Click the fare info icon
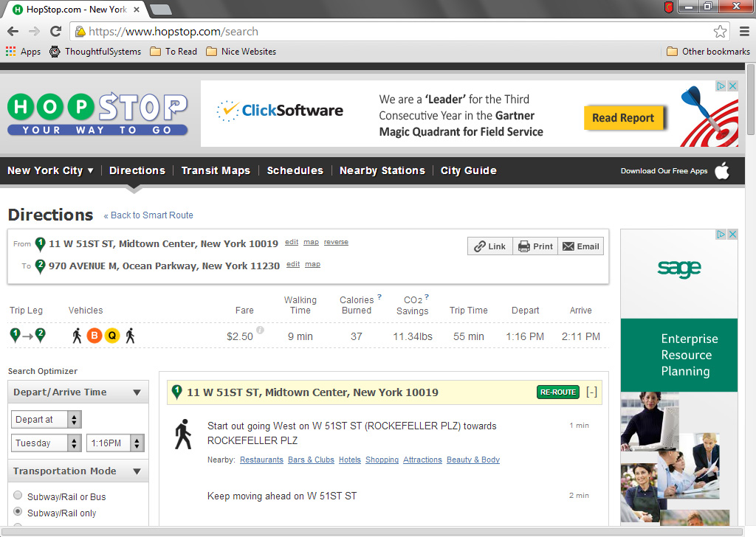This screenshot has height=537, width=756. click(260, 330)
